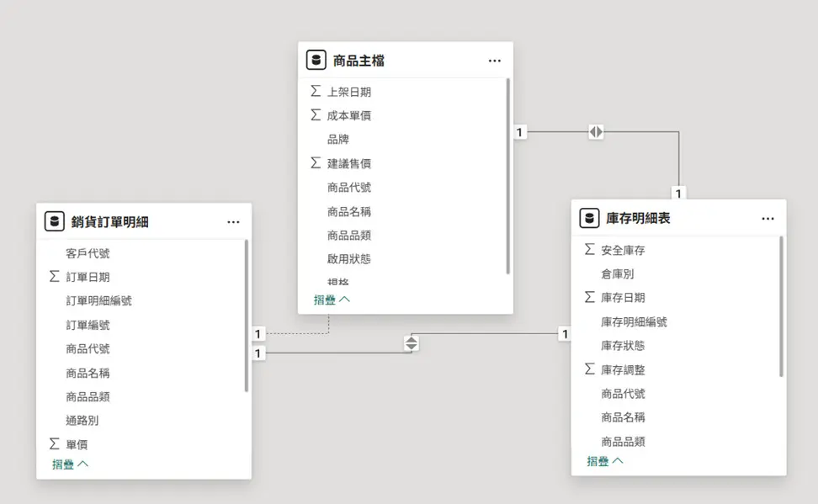Select the 客戶代號 field
The height and width of the screenshot is (504, 818).
[88, 253]
